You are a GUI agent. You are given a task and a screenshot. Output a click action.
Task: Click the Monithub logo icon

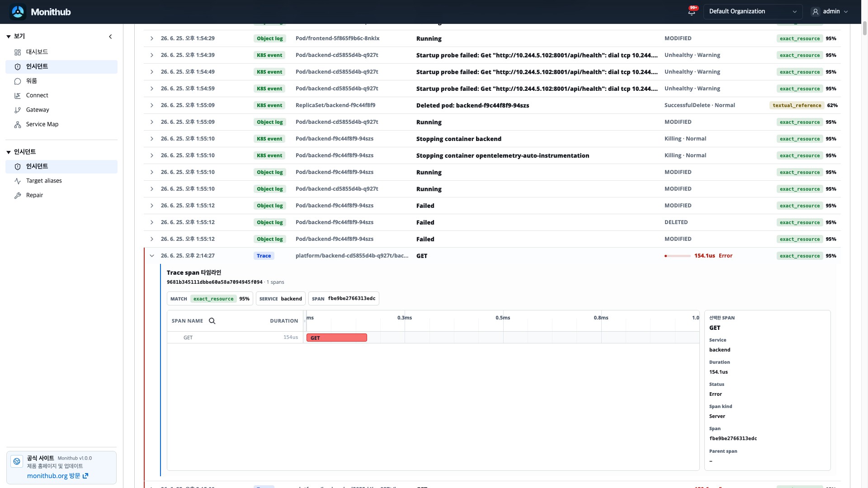[18, 12]
